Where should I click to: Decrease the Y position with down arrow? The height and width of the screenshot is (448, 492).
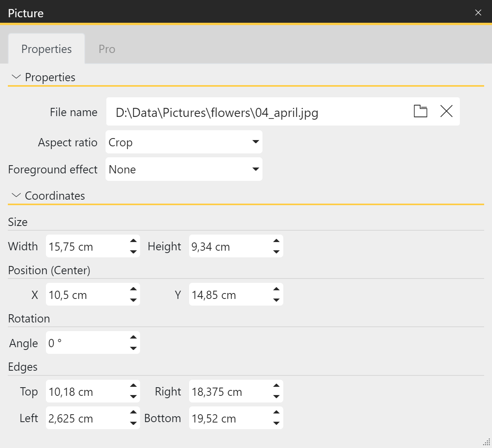276,300
